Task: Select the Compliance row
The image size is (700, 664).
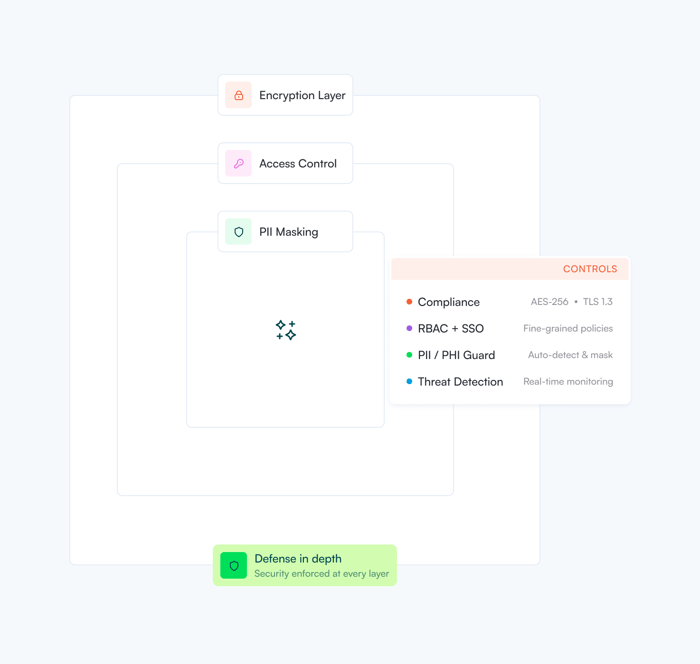Action: pyautogui.click(x=510, y=302)
